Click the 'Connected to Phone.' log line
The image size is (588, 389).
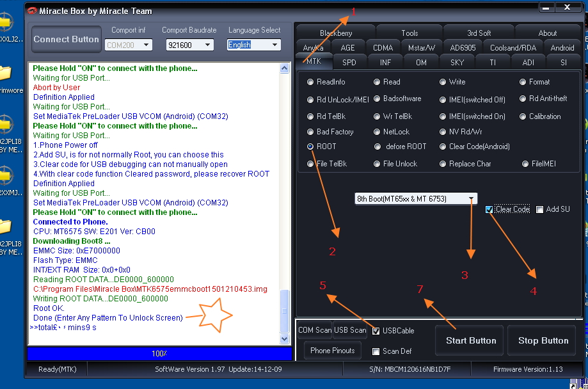70,222
